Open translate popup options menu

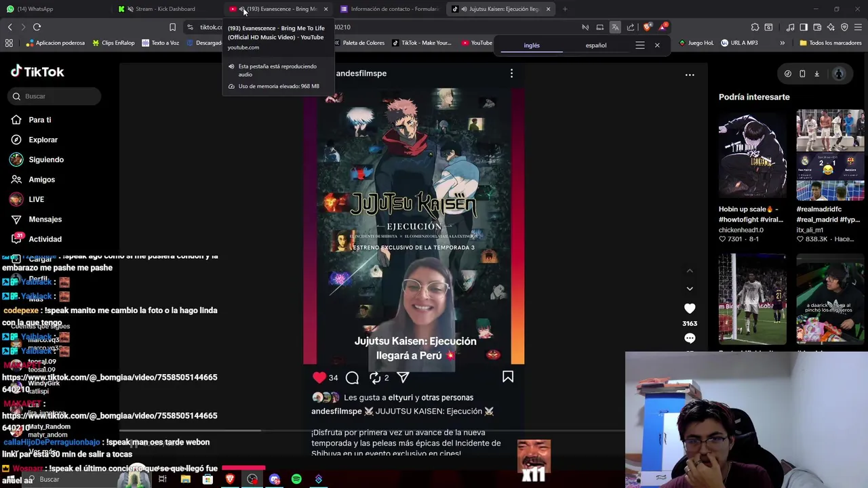tap(639, 45)
